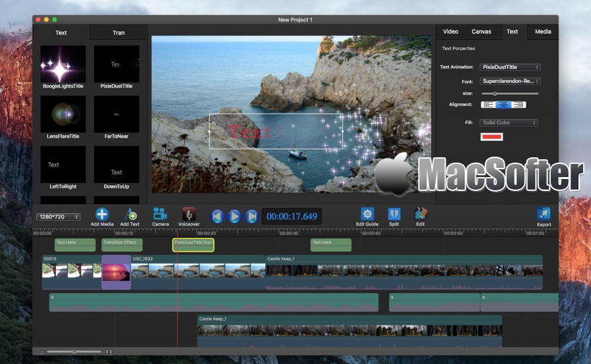
Task: Select left text alignment
Action: tap(488, 105)
